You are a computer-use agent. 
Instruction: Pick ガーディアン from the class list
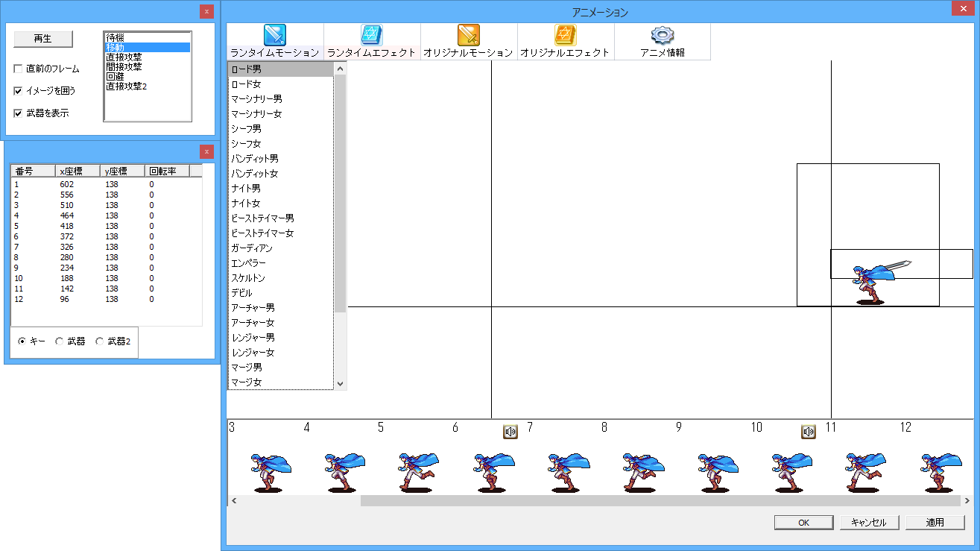281,248
